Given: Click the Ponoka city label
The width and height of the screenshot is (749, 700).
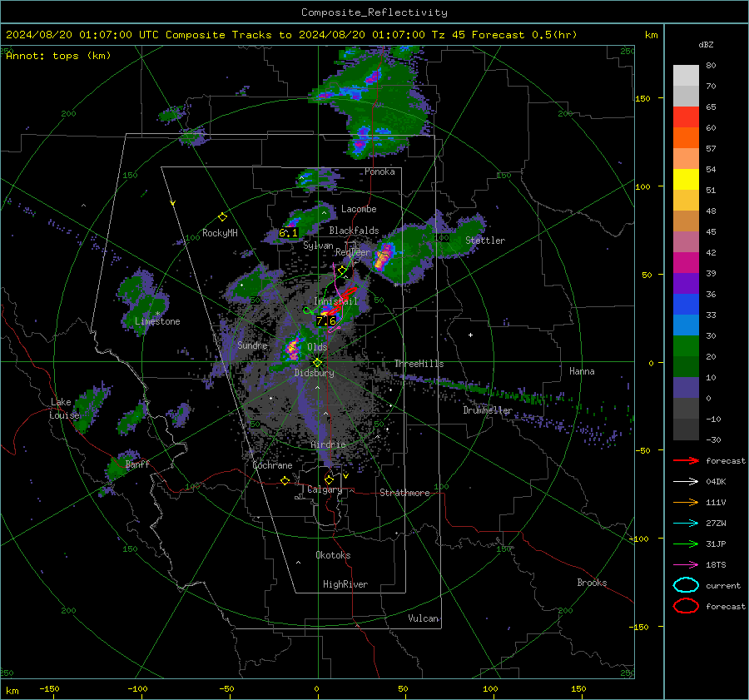Looking at the screenshot, I should (379, 171).
